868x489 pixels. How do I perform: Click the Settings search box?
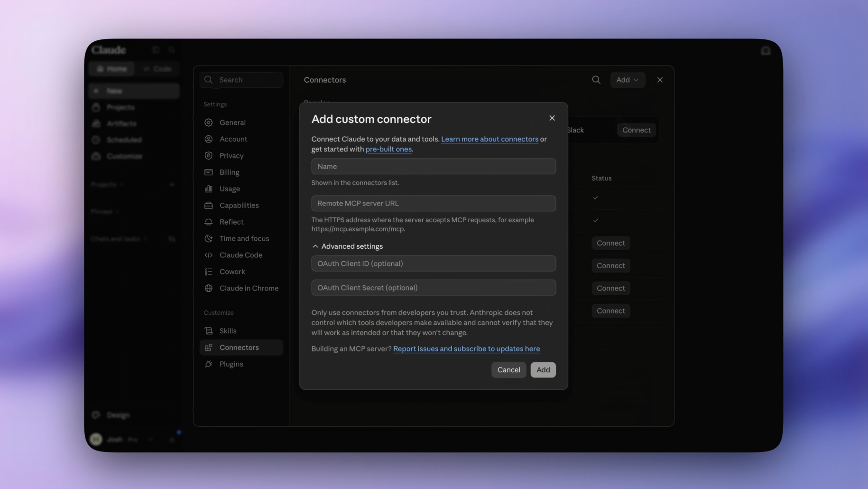pos(241,80)
